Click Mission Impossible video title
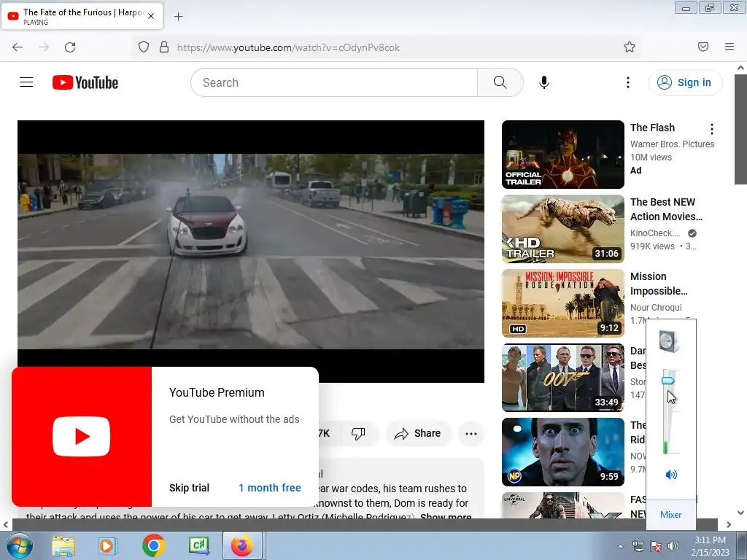Screen dimensions: 747x560 (x=659, y=284)
